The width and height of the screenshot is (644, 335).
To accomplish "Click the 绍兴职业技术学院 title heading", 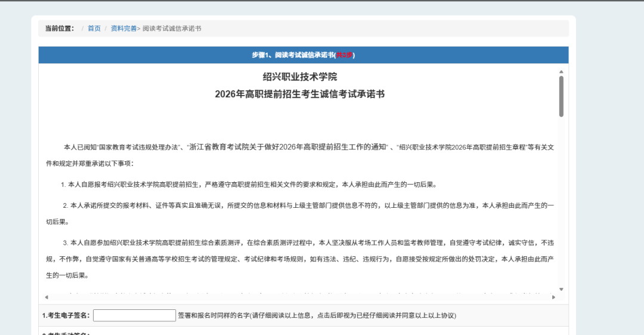I will (300, 77).
